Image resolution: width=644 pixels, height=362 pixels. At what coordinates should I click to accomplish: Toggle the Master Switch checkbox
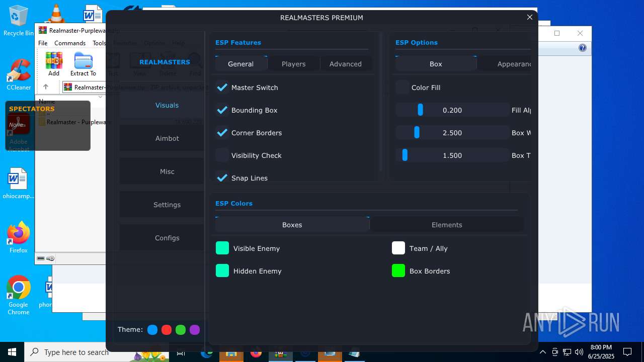(x=222, y=87)
